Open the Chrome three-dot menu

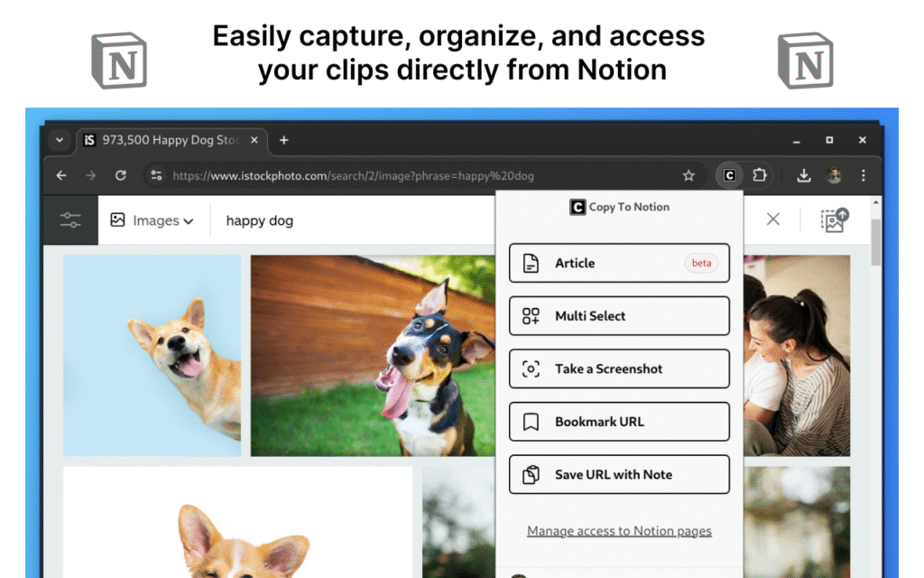[x=864, y=176]
